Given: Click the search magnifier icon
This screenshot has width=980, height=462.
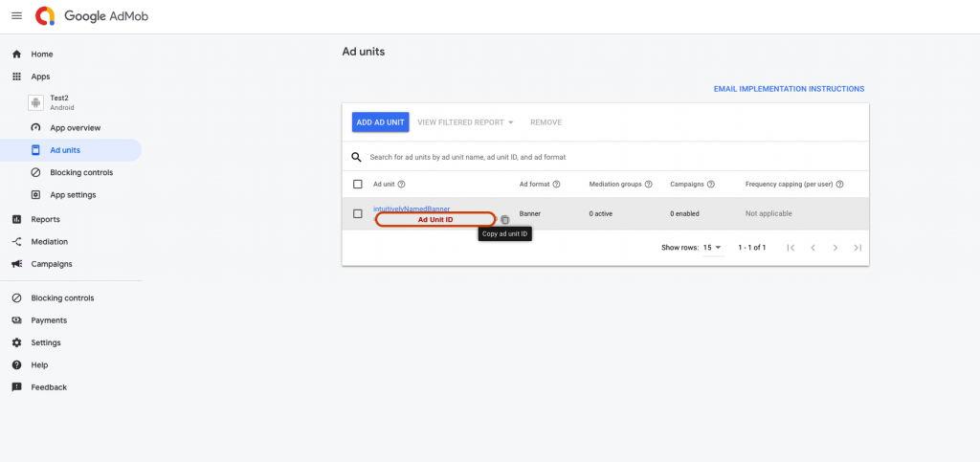Looking at the screenshot, I should coord(356,157).
